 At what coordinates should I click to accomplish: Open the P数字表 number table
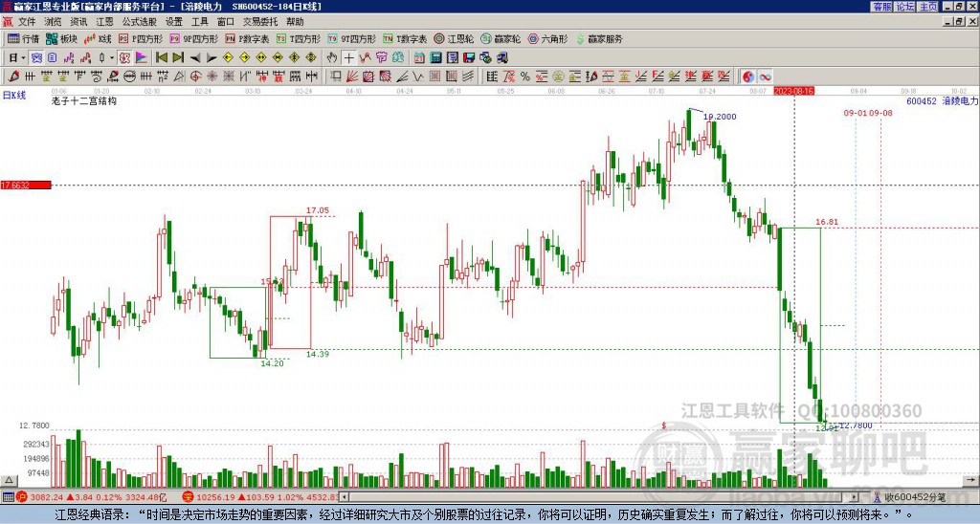tap(248, 38)
